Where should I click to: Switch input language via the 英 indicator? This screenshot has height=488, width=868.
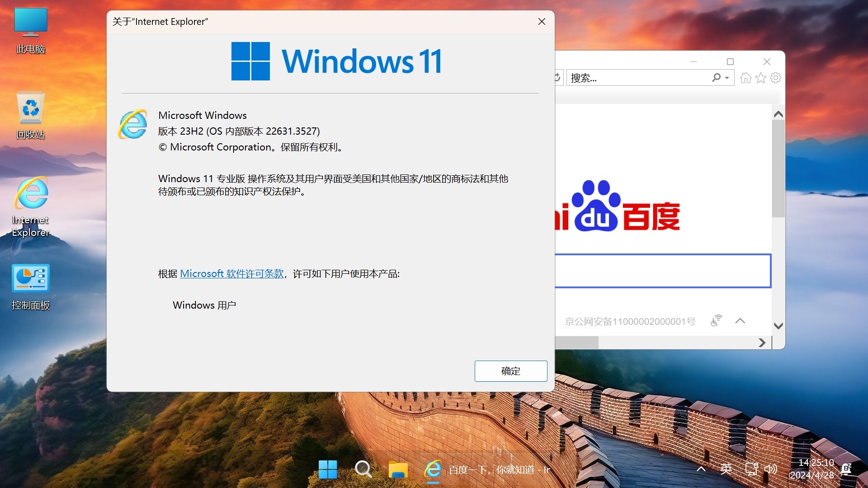726,469
